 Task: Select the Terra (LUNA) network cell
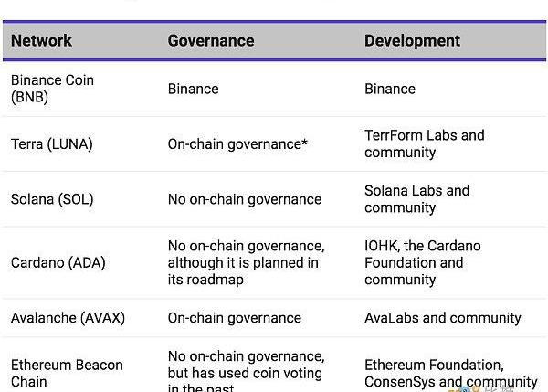click(52, 144)
